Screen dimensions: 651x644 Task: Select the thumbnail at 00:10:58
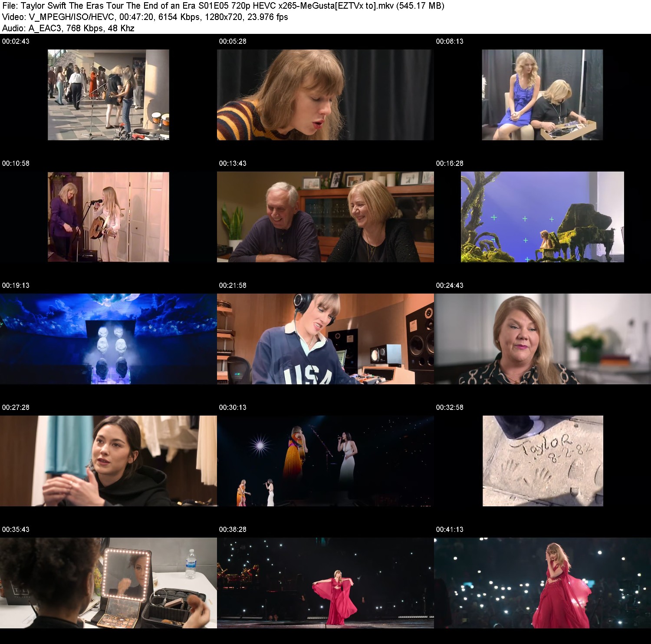click(108, 217)
